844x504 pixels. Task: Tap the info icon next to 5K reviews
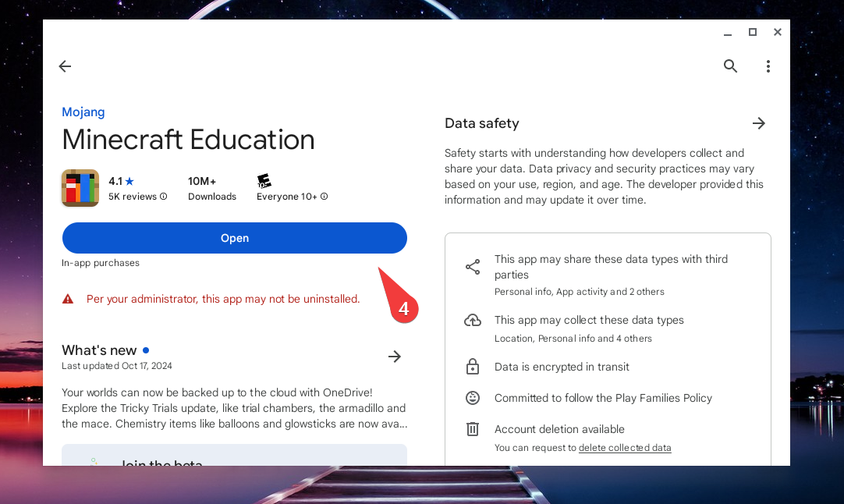coord(162,197)
